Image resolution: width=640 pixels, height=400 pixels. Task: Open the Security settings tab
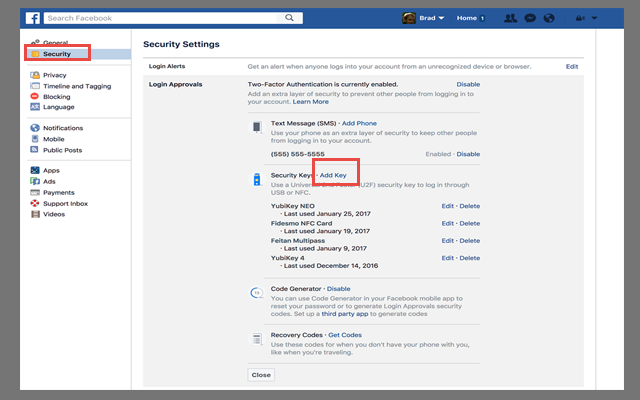[57, 54]
